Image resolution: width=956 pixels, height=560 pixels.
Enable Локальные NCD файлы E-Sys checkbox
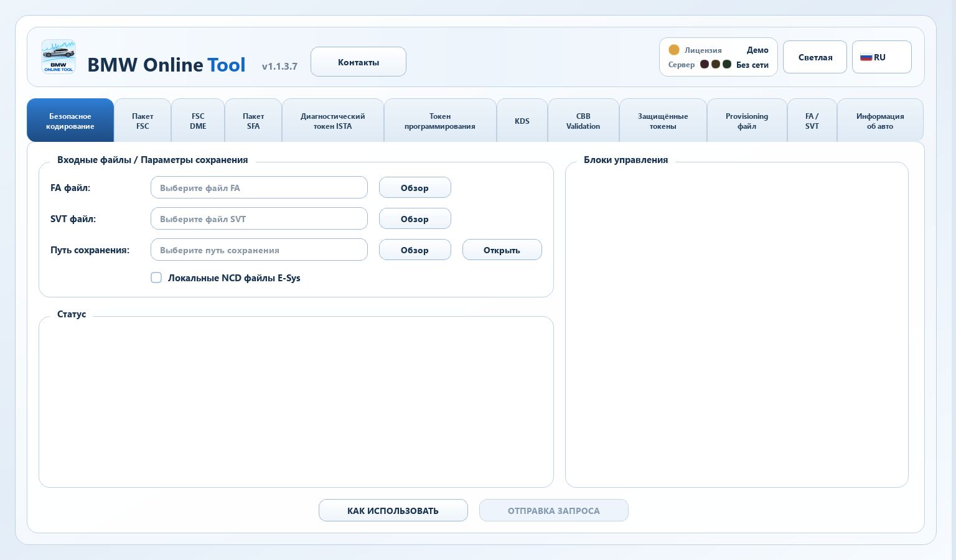point(156,278)
